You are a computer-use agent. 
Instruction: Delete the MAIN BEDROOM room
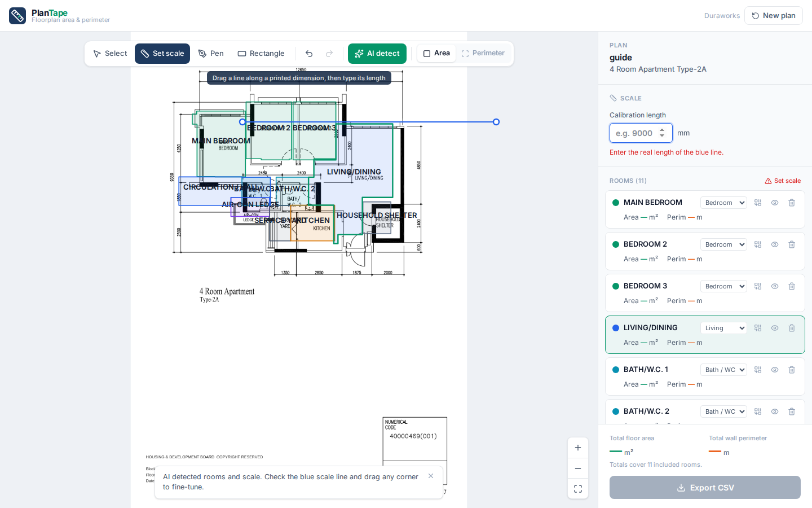[x=792, y=203]
